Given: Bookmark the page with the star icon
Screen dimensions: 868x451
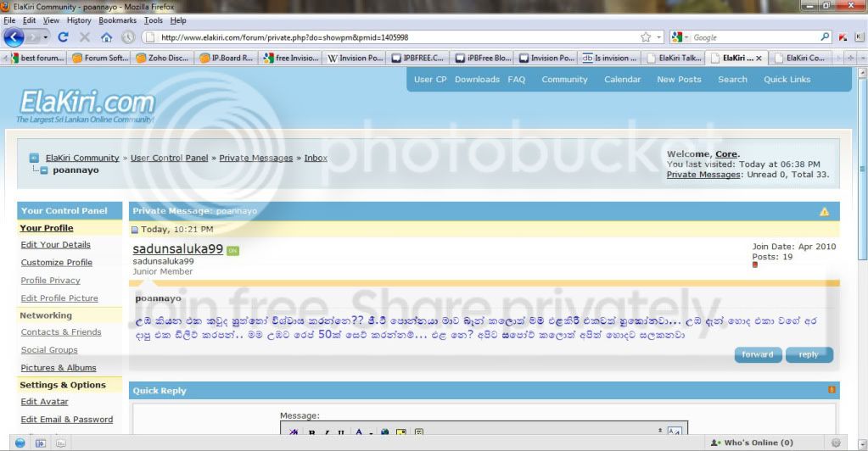Looking at the screenshot, I should pyautogui.click(x=646, y=37).
